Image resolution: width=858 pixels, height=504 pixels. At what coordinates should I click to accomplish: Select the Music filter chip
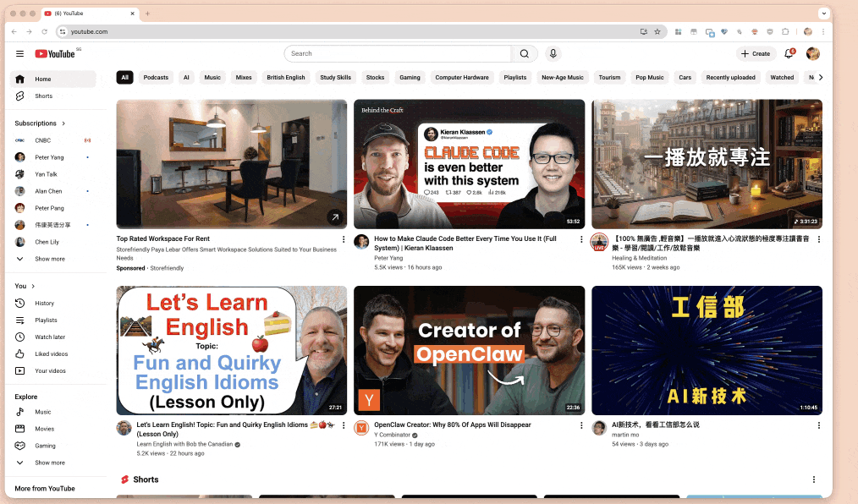[x=212, y=78]
